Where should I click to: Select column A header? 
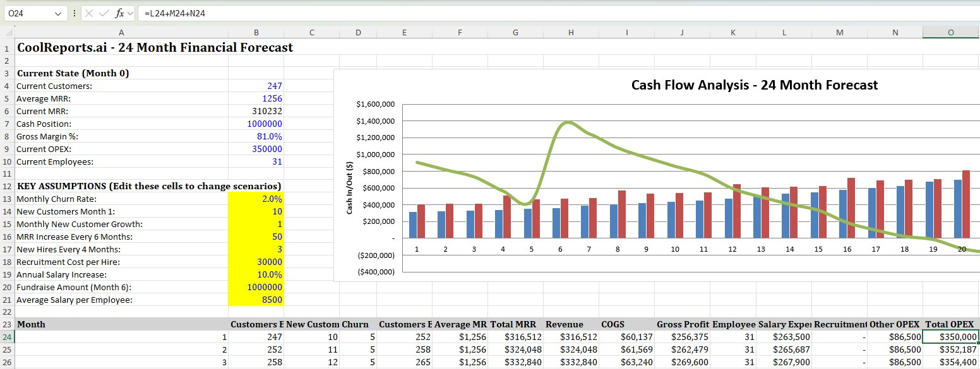pyautogui.click(x=121, y=33)
